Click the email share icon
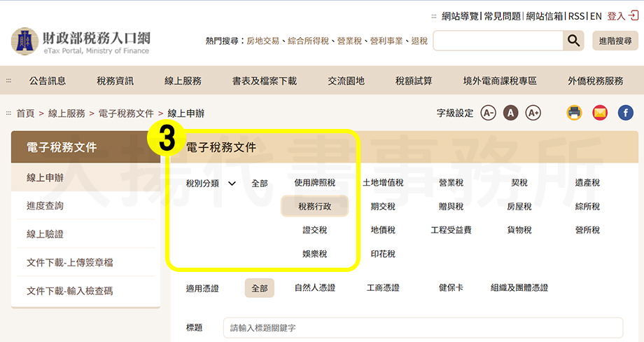 [x=600, y=112]
